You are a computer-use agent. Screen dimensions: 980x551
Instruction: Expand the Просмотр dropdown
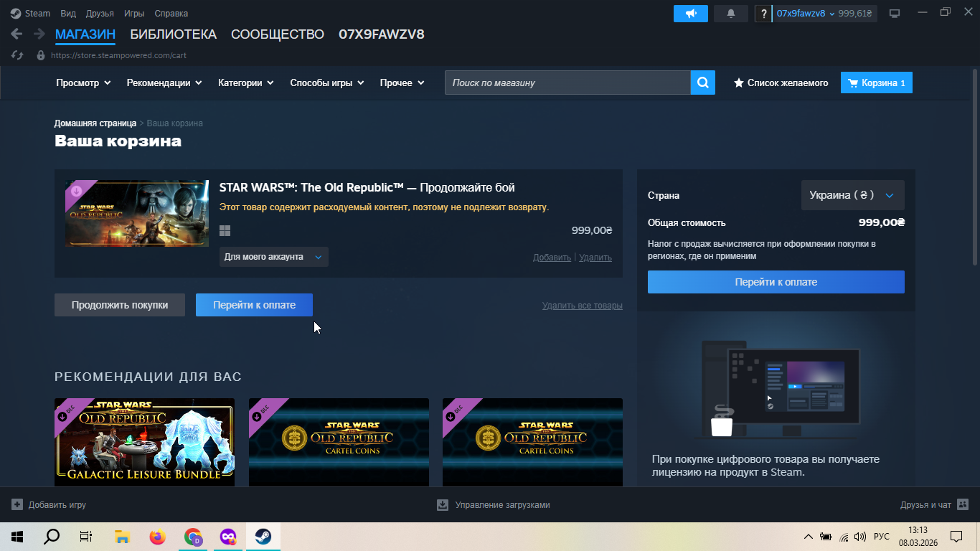pos(83,83)
